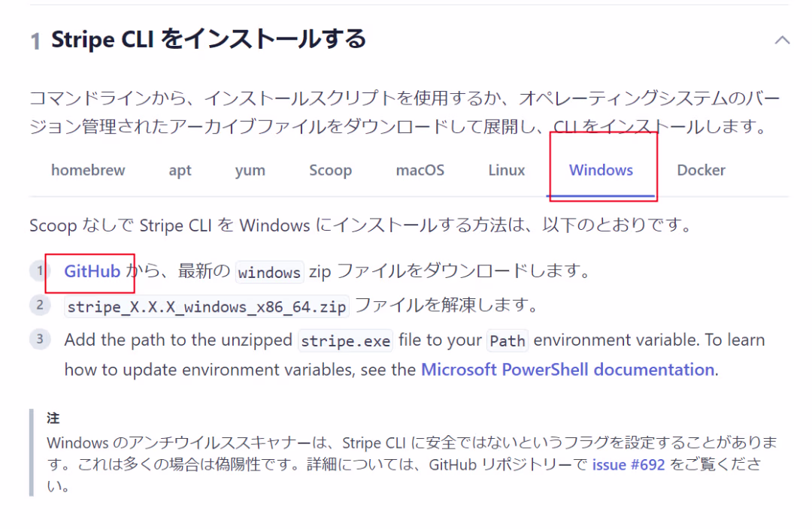
Task: Click the stripe_X.X.X_windows_x86_64.zip code text
Action: pos(207,307)
